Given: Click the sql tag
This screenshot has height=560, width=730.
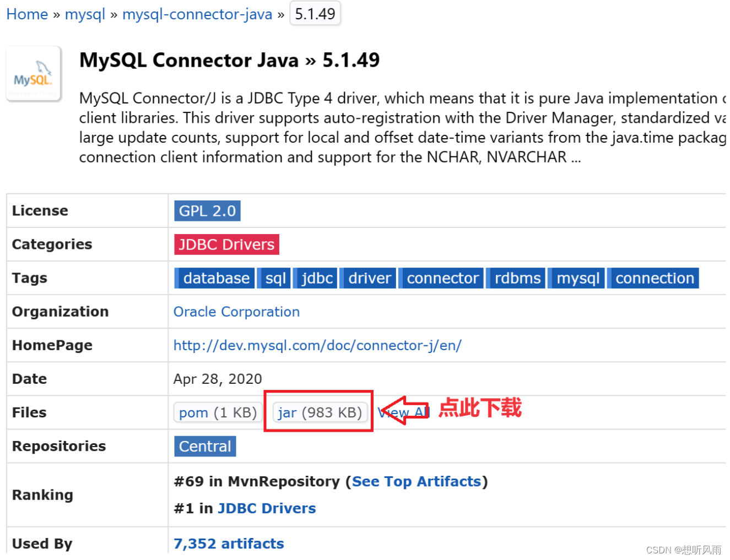Looking at the screenshot, I should (x=274, y=278).
